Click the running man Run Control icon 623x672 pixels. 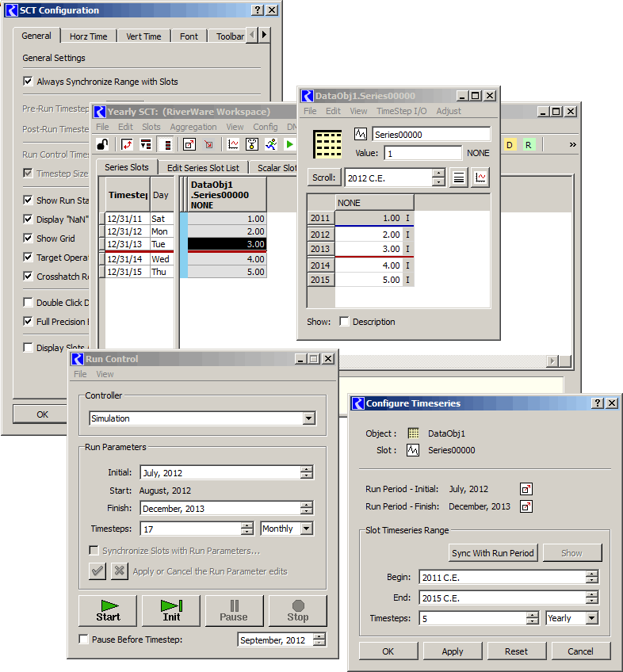pyautogui.click(x=271, y=144)
